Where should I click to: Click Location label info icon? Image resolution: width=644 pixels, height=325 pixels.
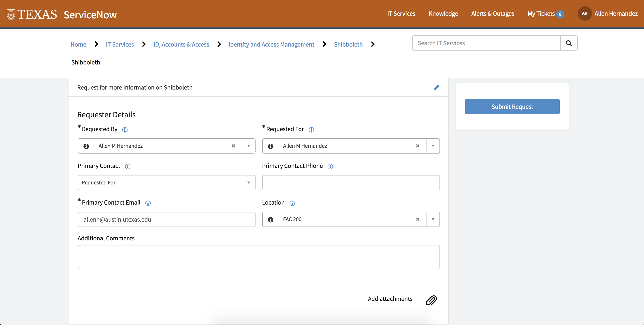click(x=292, y=203)
